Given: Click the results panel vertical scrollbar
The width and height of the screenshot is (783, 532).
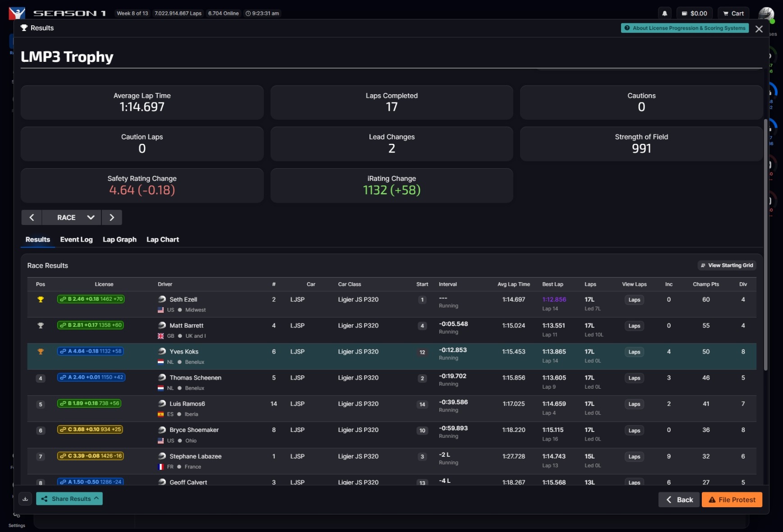Looking at the screenshot, I should point(765,243).
